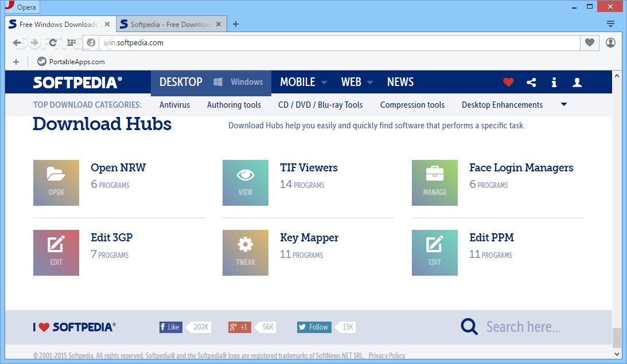
Task: Open the Antivirus category
Action: coord(174,105)
